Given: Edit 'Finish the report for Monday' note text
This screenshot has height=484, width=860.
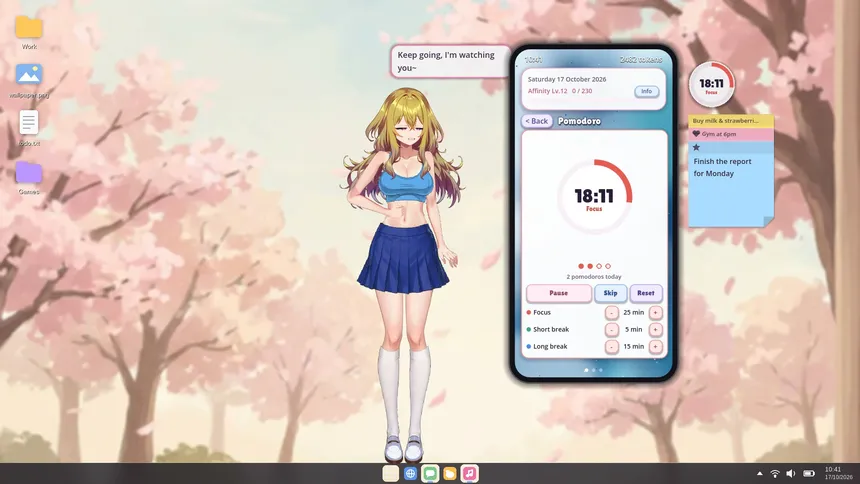Looking at the screenshot, I should [x=722, y=167].
